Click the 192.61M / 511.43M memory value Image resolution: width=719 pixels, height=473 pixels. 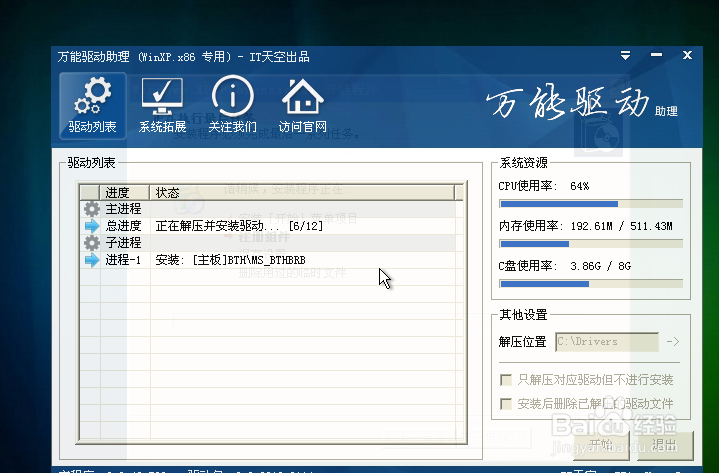click(621, 226)
